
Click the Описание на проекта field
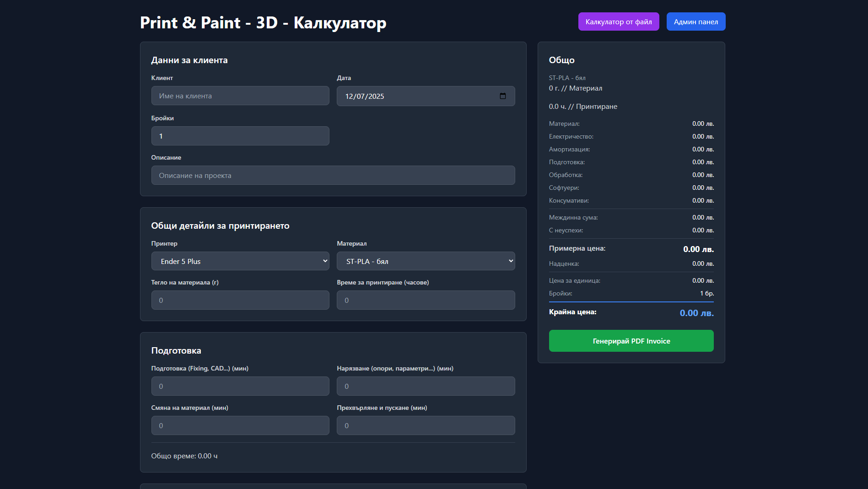333,175
